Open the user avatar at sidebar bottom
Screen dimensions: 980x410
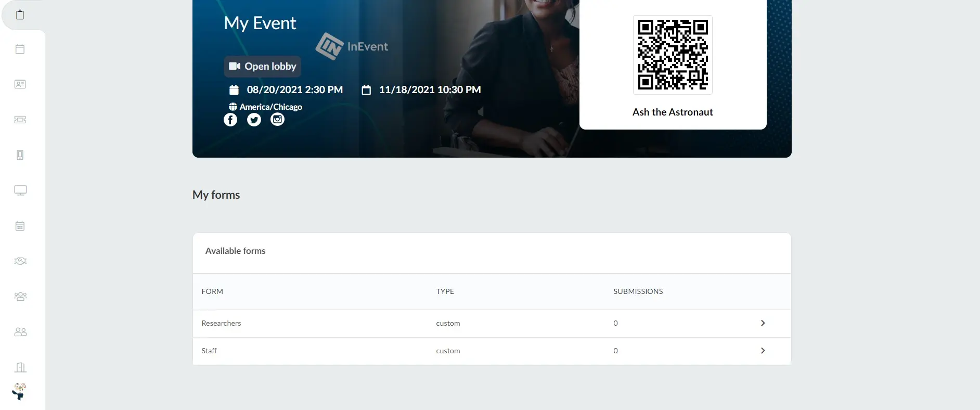20,391
